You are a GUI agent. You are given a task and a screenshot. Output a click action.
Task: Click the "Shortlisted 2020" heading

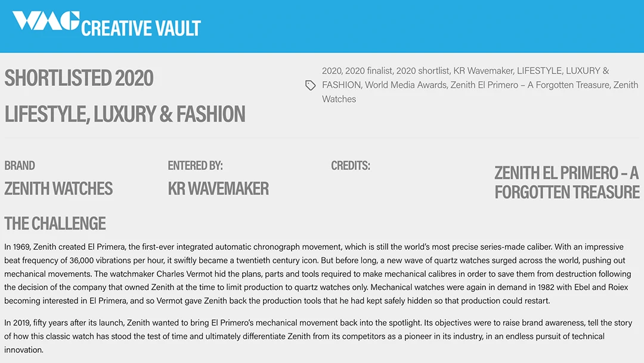[79, 78]
